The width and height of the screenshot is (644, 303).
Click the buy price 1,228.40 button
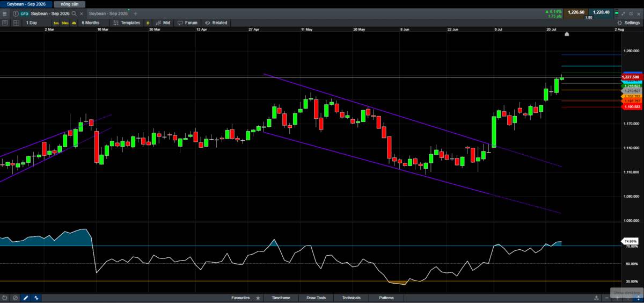(x=601, y=12)
